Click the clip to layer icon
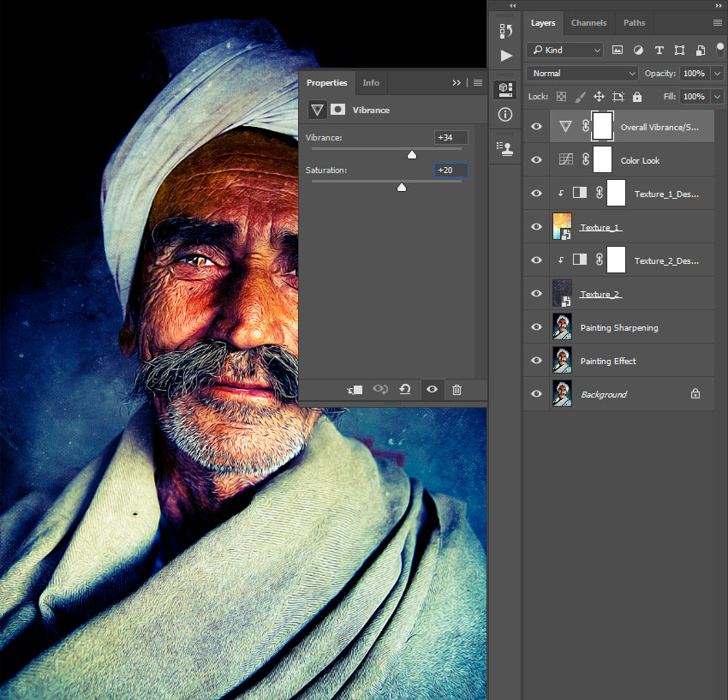This screenshot has height=700, width=728. pos(355,390)
